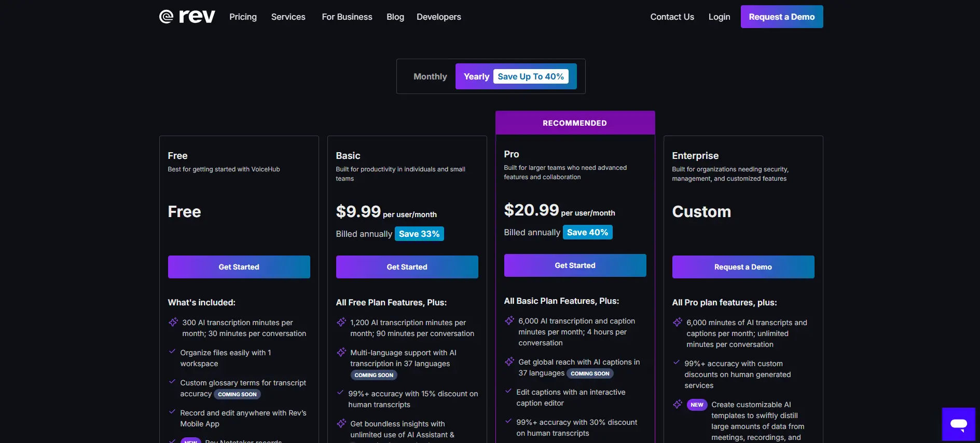Click the Rev logo
The image size is (980, 443).
187,17
